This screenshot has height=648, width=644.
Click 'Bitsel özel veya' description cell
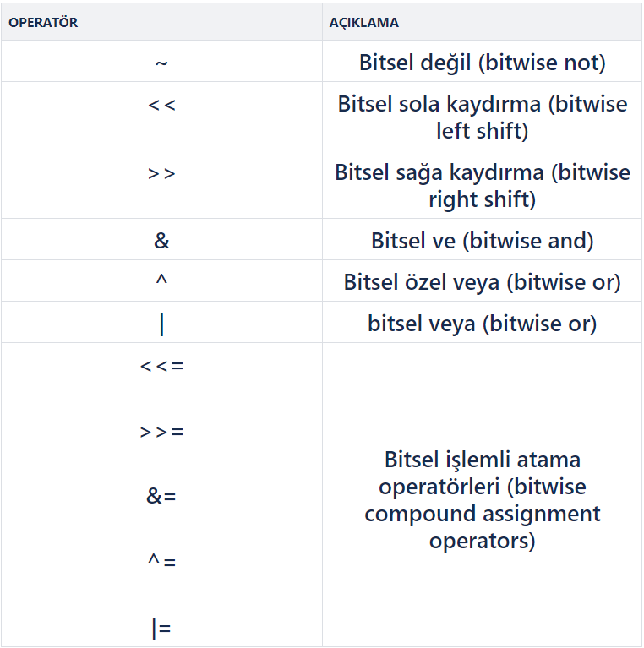[x=483, y=282]
